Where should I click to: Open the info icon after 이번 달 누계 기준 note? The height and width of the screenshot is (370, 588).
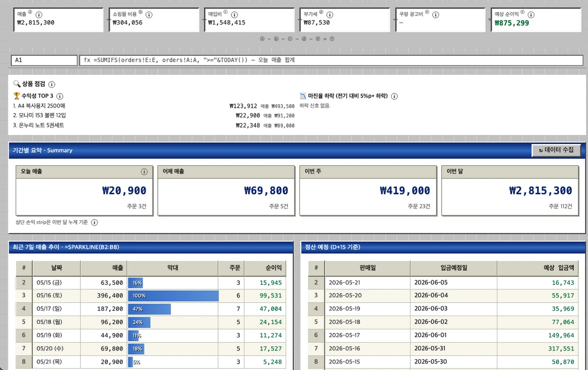pyautogui.click(x=95, y=222)
